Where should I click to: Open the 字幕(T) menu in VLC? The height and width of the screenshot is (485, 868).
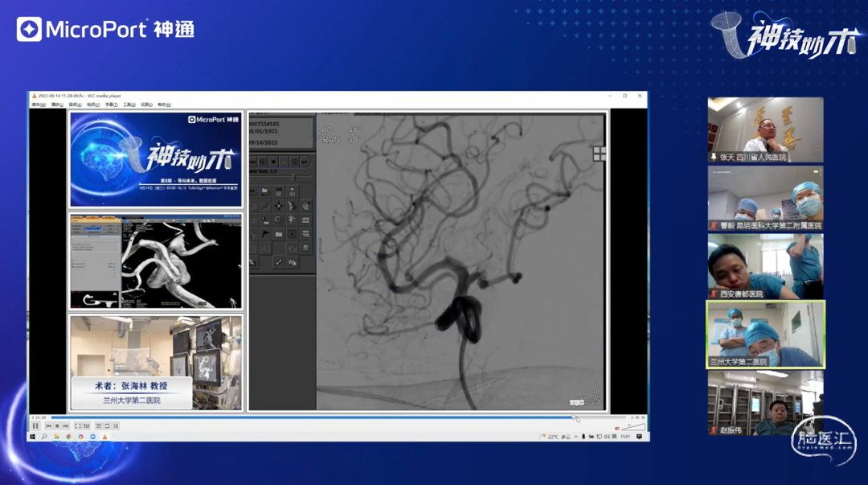pos(111,105)
